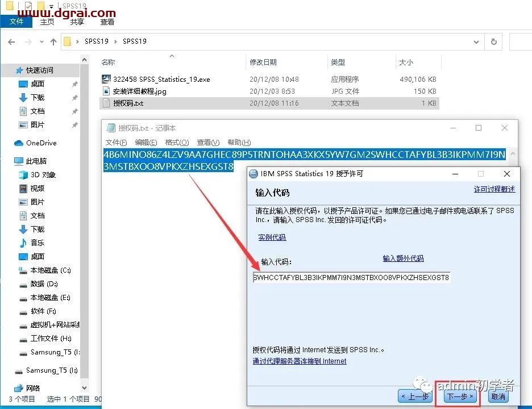Open 文档 under quick access
This screenshot has width=532, height=409.
[x=38, y=111]
